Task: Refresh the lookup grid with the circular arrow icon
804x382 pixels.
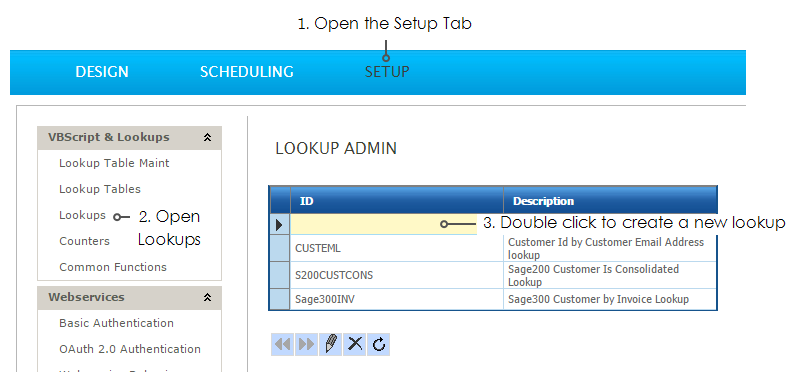Action: click(x=379, y=344)
